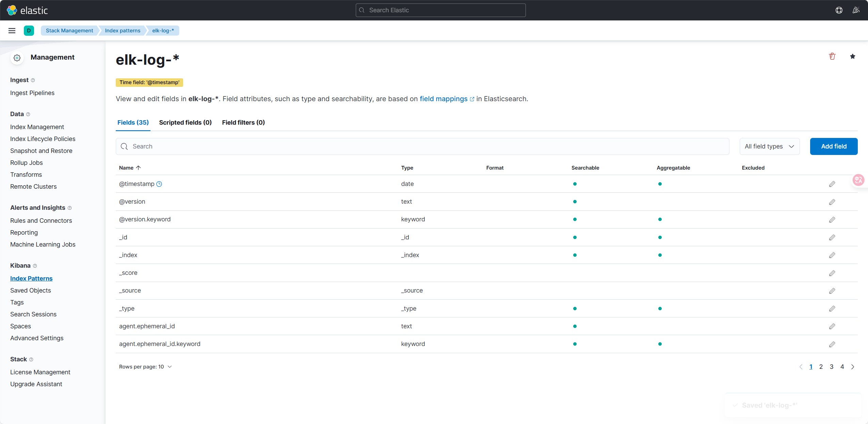Open Transforms in sidebar

click(x=26, y=175)
